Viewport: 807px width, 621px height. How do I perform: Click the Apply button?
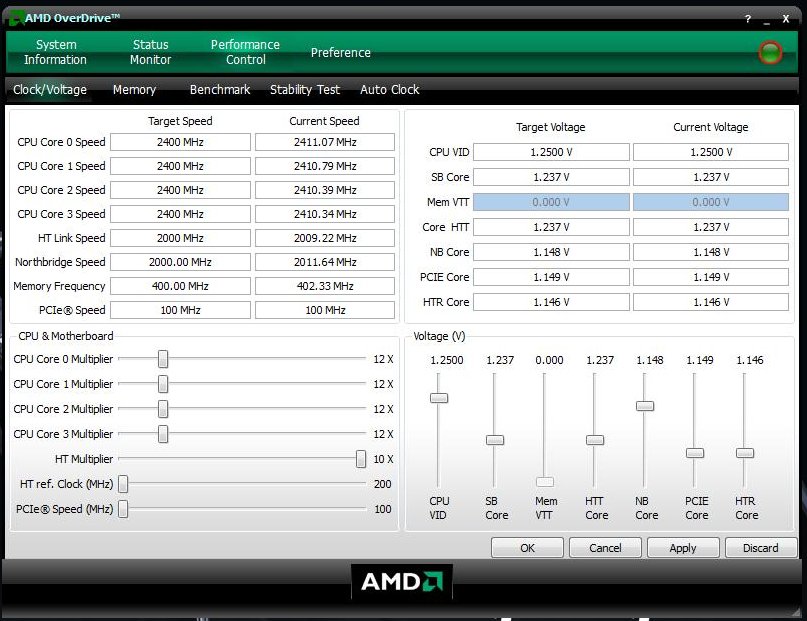coord(683,548)
